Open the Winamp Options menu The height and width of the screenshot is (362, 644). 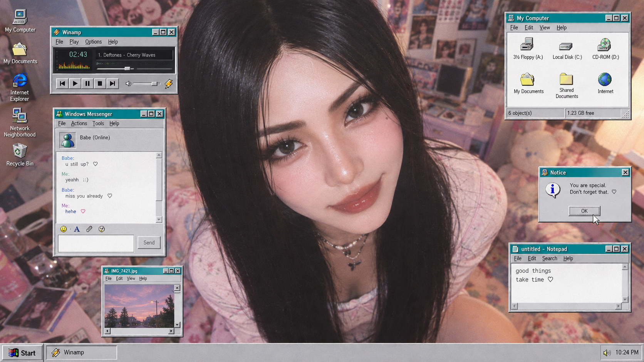coord(93,42)
